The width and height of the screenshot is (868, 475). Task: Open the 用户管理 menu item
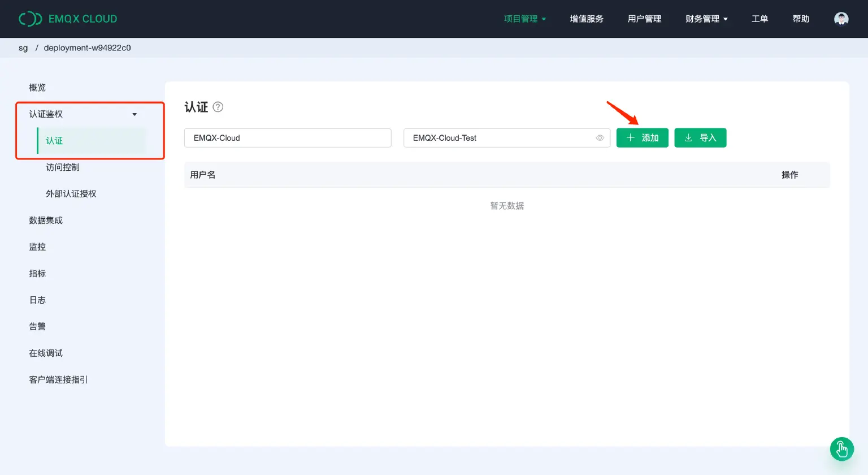[644, 19]
